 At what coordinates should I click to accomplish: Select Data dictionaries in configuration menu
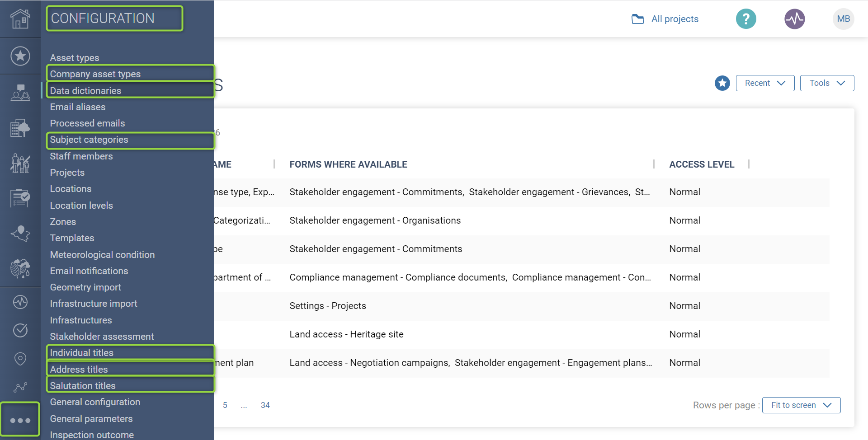85,91
